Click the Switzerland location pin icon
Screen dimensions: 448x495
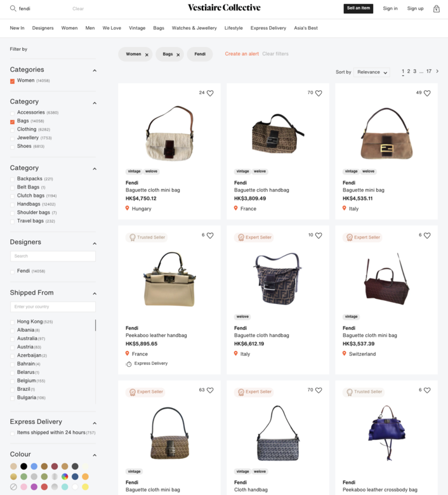pos(345,353)
